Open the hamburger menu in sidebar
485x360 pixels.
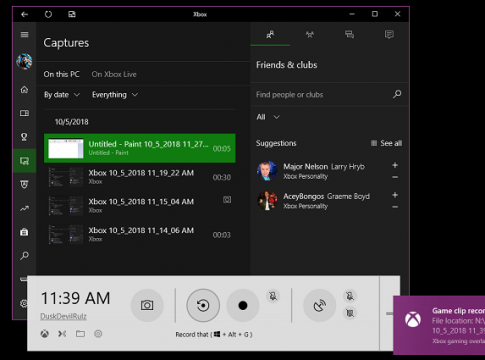tap(24, 35)
